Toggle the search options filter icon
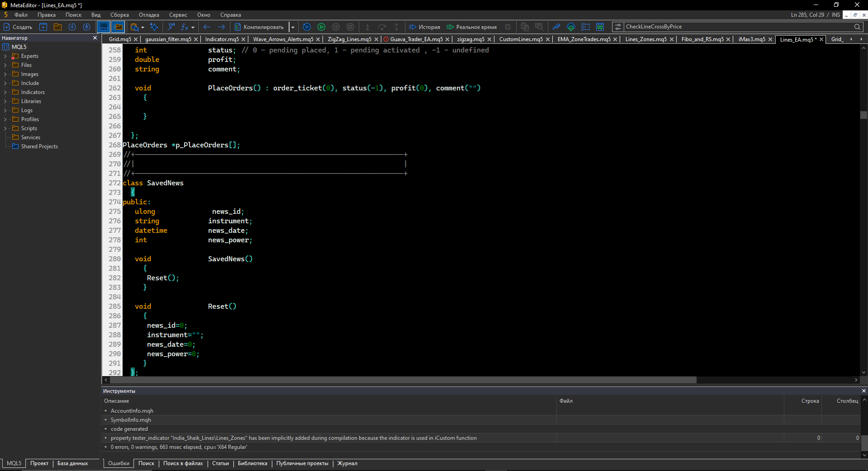The width and height of the screenshot is (868, 471). point(618,27)
